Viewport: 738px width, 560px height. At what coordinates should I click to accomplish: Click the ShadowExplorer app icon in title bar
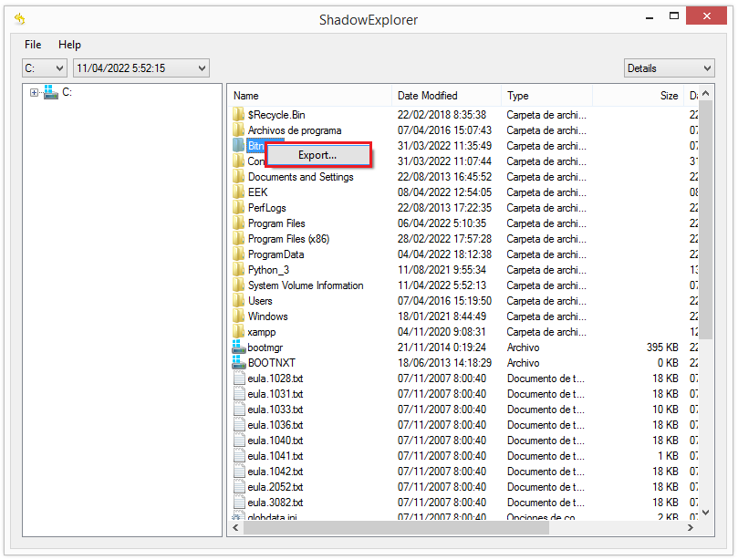coord(20,19)
